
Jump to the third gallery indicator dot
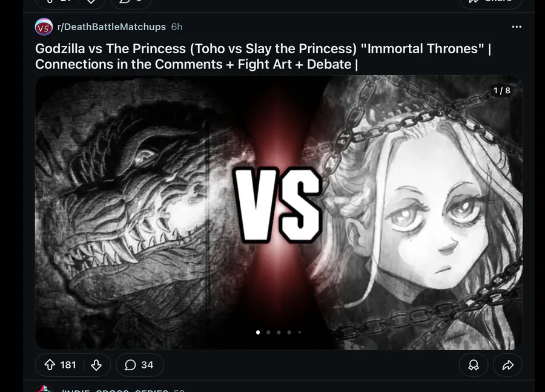(279, 332)
